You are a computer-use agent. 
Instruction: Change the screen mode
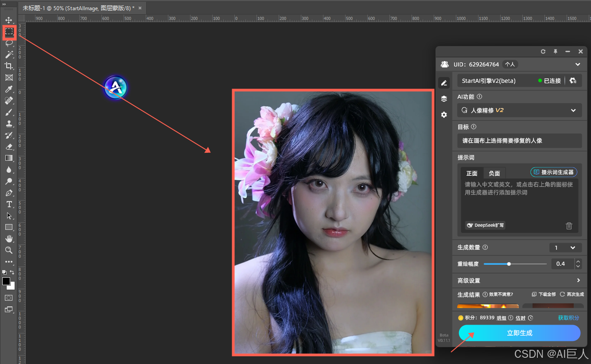pyautogui.click(x=9, y=309)
